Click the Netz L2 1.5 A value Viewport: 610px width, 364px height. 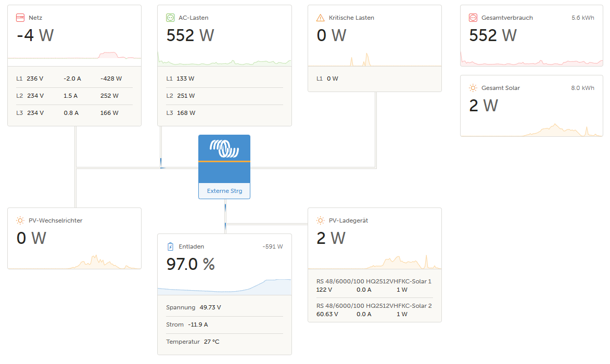(x=70, y=96)
